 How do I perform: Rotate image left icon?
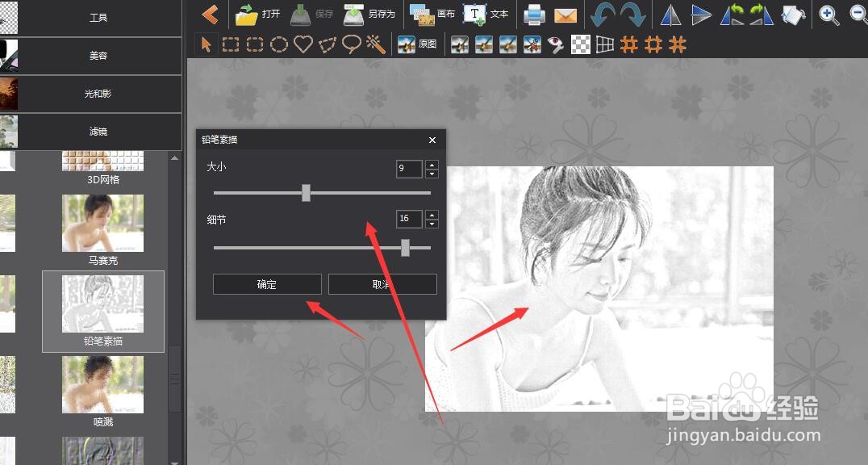pos(732,15)
